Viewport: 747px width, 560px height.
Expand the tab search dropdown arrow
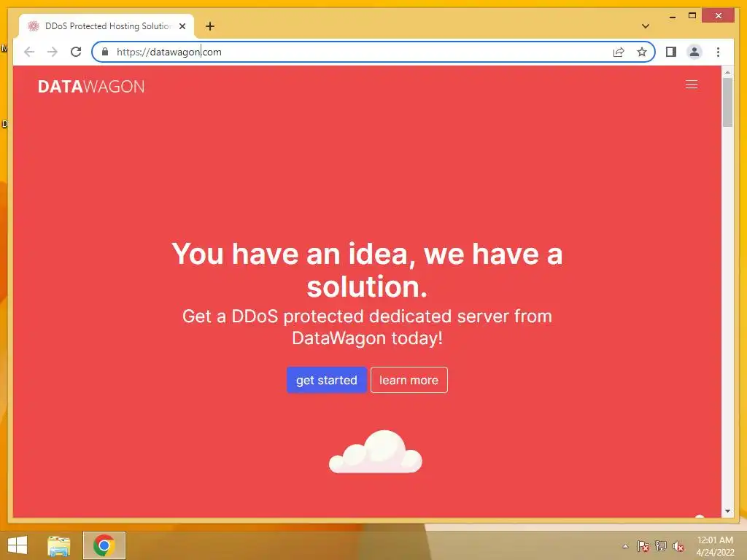tap(646, 26)
